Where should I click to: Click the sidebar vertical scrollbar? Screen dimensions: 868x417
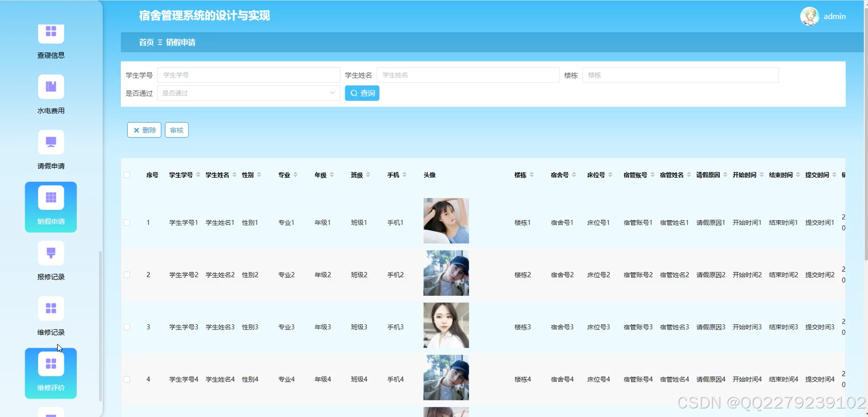[x=100, y=326]
